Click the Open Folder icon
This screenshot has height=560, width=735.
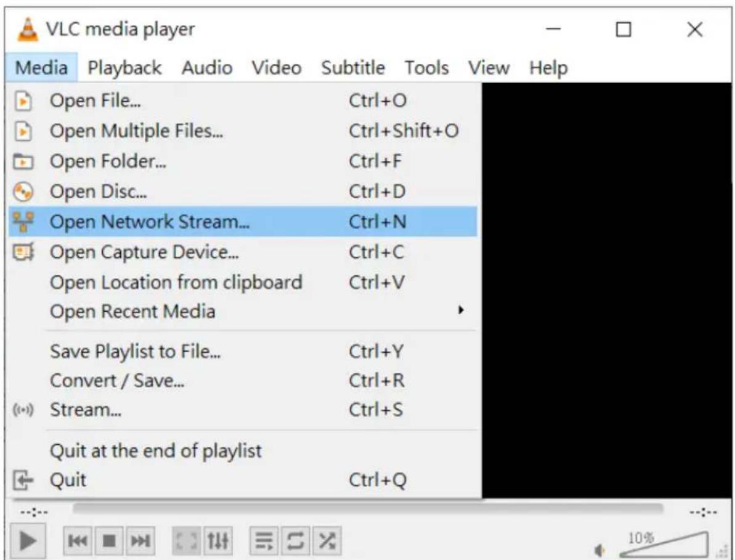tap(23, 161)
